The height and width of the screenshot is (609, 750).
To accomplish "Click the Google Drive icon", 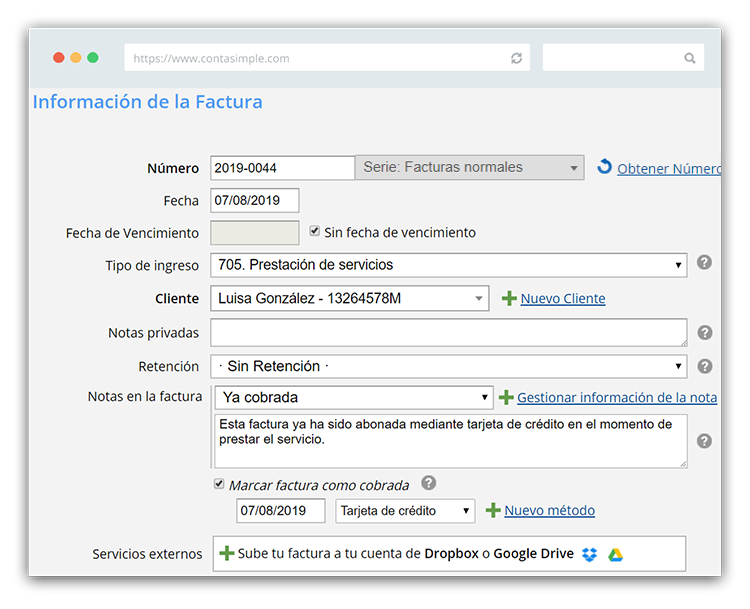I will [x=615, y=555].
